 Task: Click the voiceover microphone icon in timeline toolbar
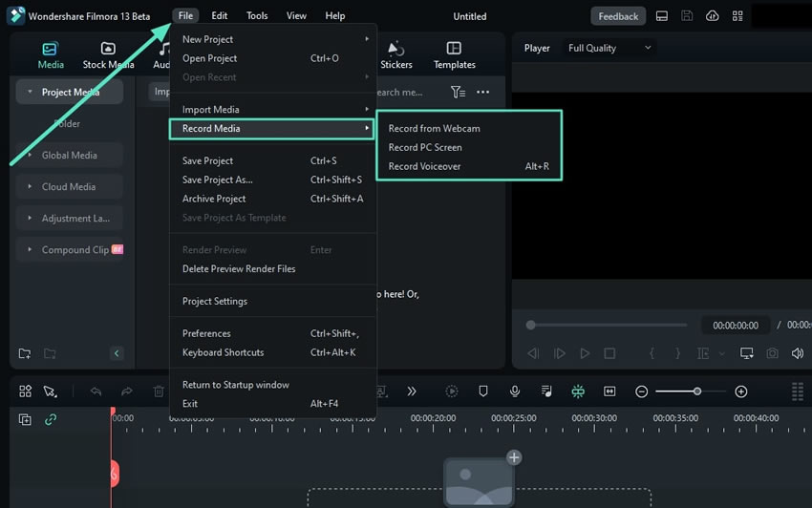pyautogui.click(x=515, y=392)
